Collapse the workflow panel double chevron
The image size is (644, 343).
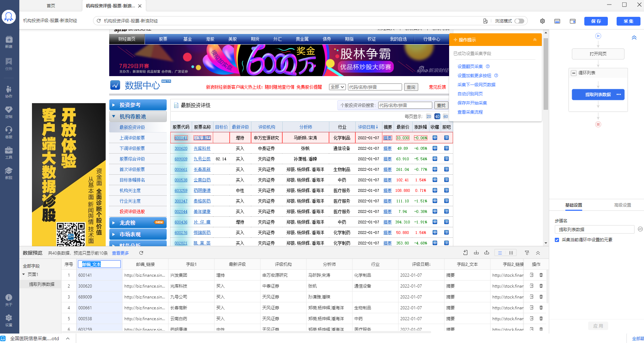click(634, 38)
